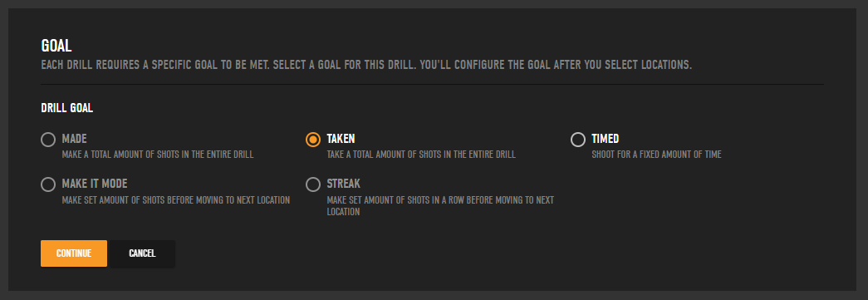Click 'Make a total amount of shots' description
The image size is (868, 300).
coord(158,155)
